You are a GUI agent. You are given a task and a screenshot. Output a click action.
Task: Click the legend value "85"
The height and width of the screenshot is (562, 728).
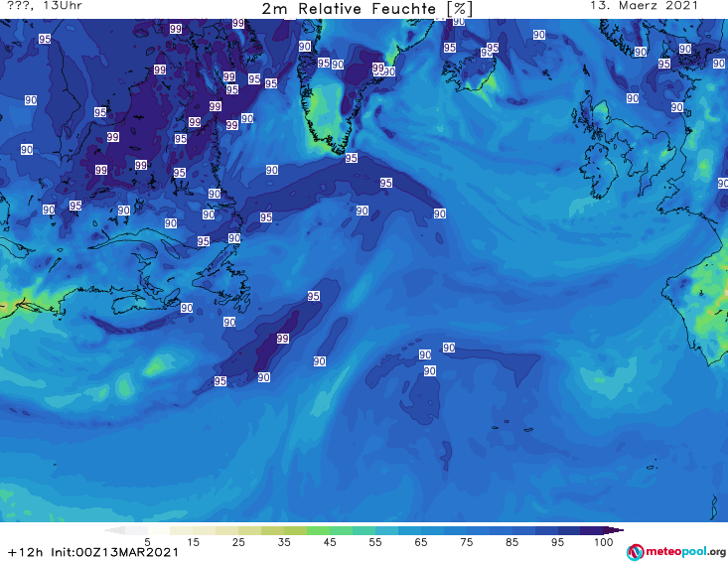[x=511, y=542]
